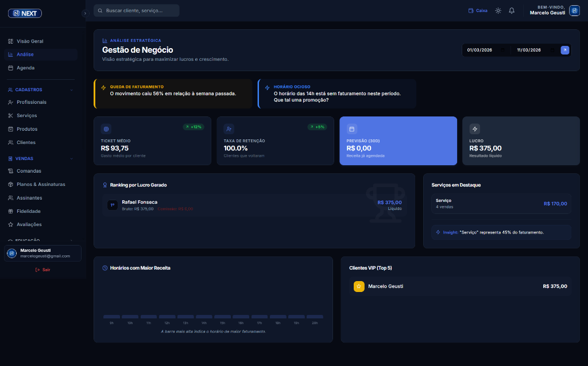This screenshot has width=588, height=366.
Task: Click the Agenda calendar icon
Action: pos(10,68)
